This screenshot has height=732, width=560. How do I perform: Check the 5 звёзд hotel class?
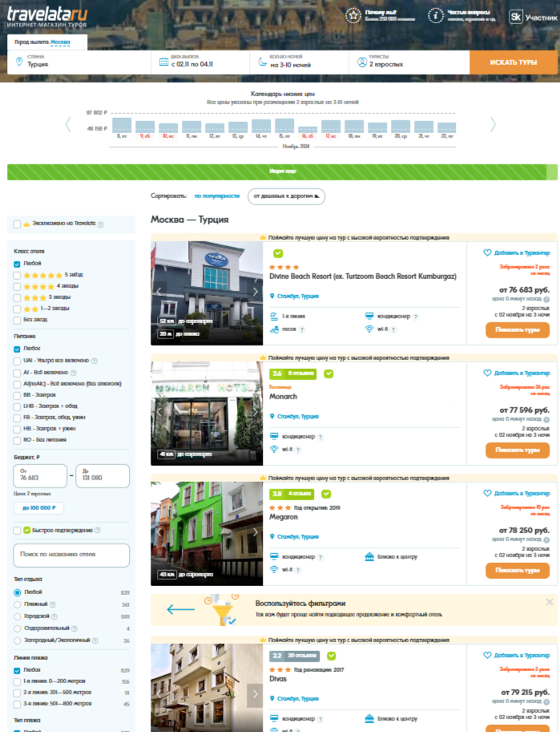(18, 276)
